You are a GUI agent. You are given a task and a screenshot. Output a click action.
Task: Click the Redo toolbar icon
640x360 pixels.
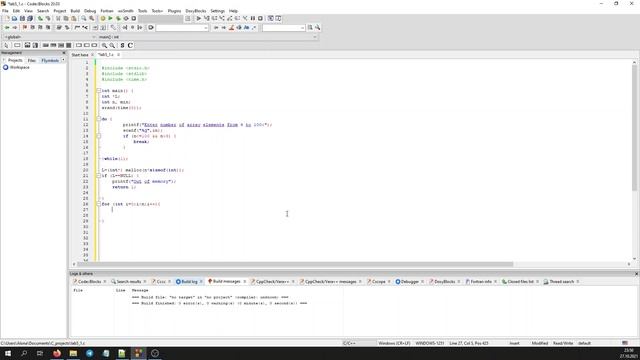[48, 18]
